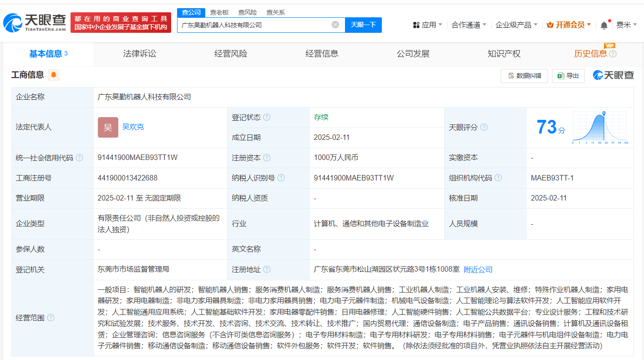Expand the 合作通道 dropdown

(469, 25)
